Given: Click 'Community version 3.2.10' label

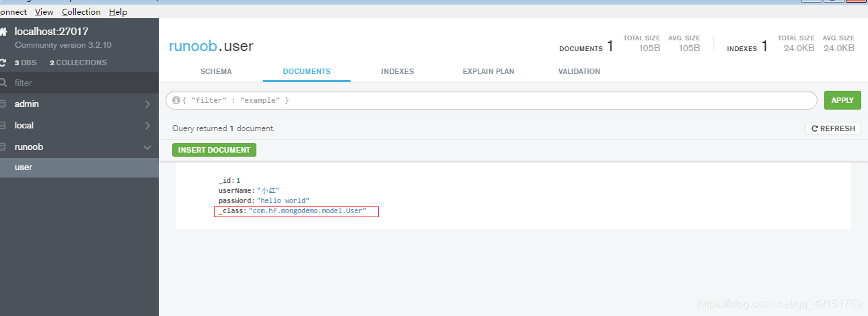Looking at the screenshot, I should tap(63, 45).
